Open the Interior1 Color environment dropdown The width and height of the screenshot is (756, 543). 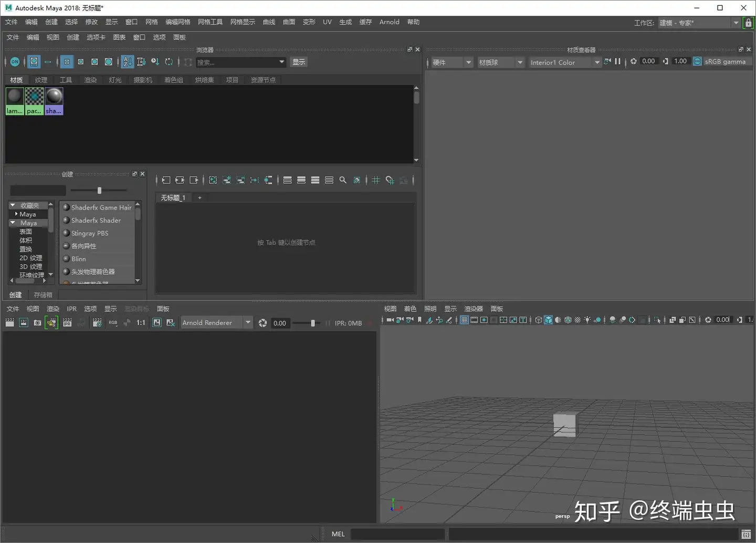(565, 62)
